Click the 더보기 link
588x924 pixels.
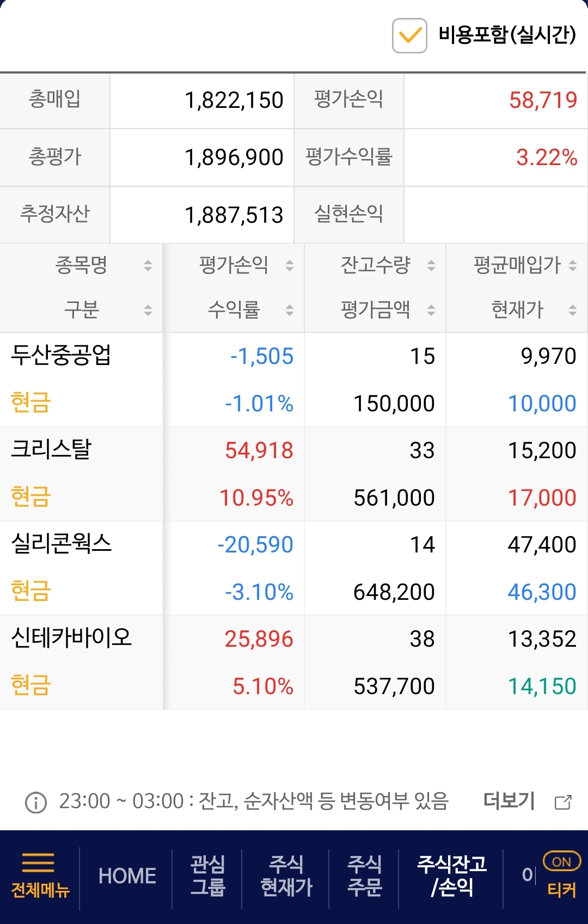click(509, 801)
